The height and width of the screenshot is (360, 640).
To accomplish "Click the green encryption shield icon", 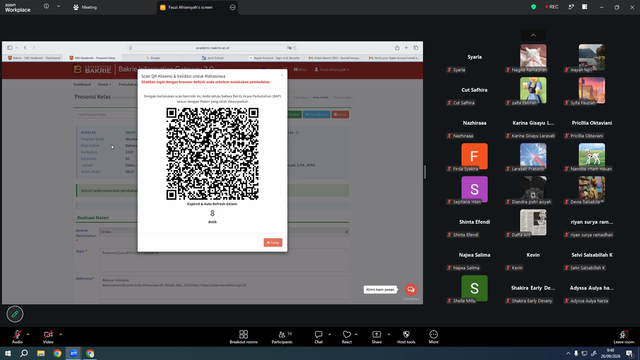I will pos(533,7).
